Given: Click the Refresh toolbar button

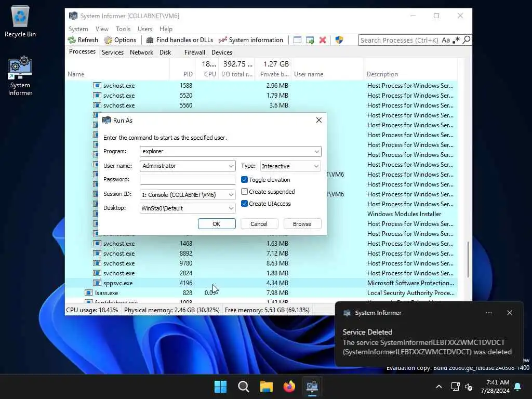Looking at the screenshot, I should point(83,40).
